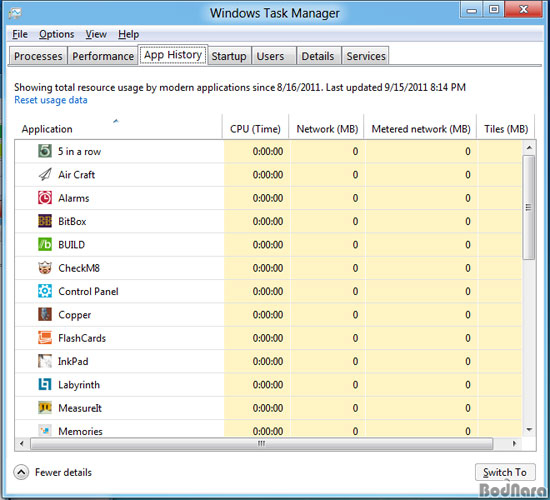Click the CPU time value for Labyrinth

click(268, 385)
